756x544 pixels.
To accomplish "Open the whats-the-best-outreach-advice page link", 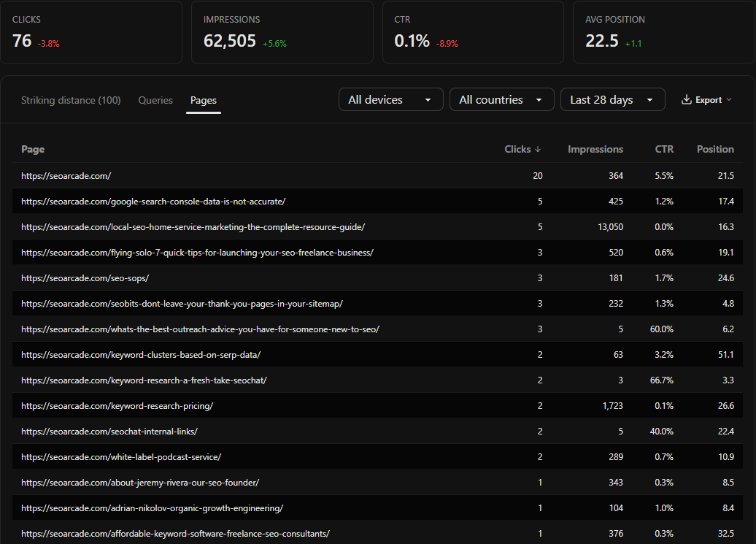I will [x=200, y=329].
